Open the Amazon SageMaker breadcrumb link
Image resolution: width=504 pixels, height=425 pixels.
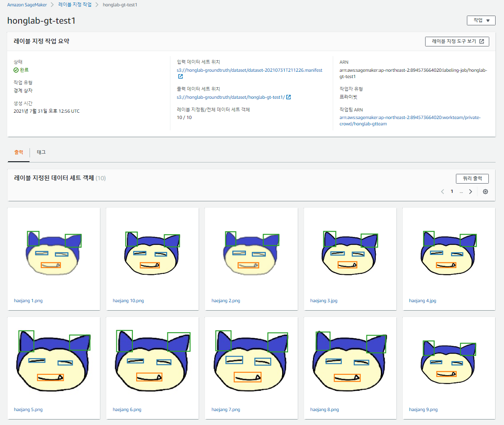[27, 5]
